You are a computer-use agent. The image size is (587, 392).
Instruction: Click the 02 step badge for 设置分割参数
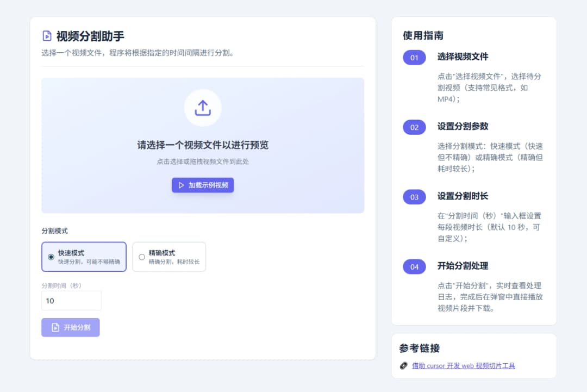pyautogui.click(x=414, y=127)
